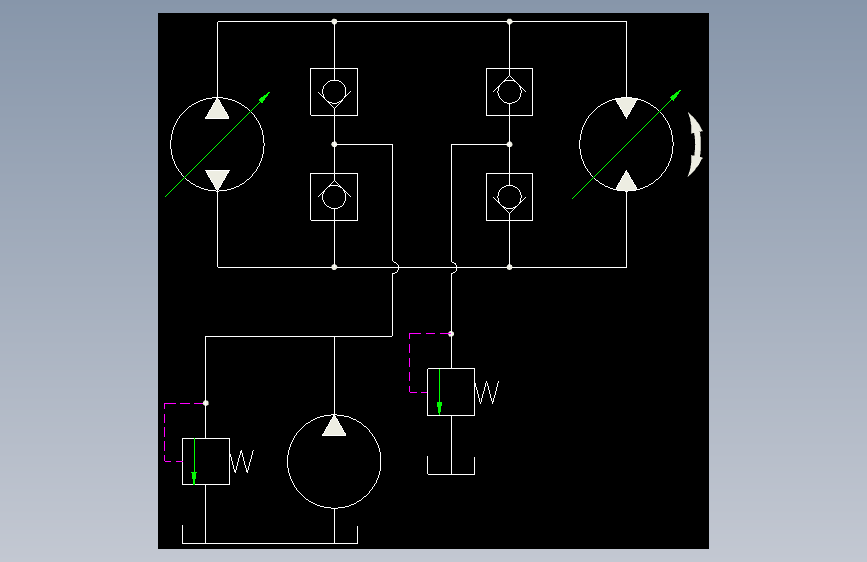Select the upper-right check valve symbol
The width and height of the screenshot is (867, 562).
(509, 92)
